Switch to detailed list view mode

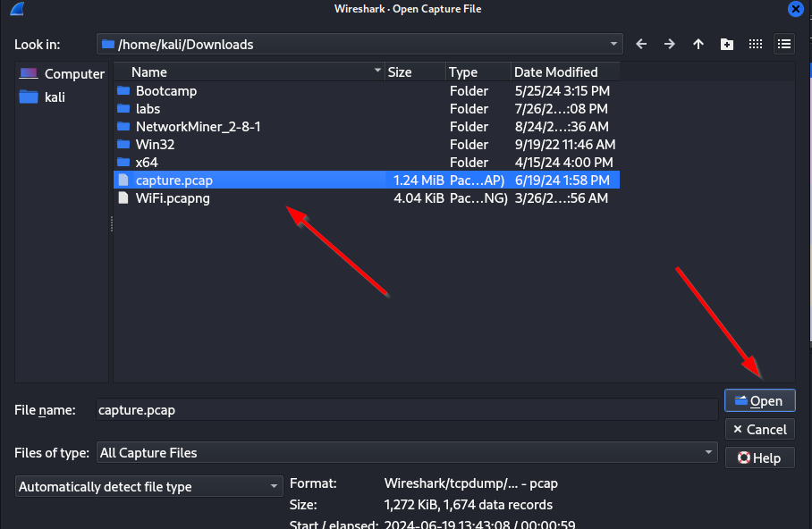784,45
